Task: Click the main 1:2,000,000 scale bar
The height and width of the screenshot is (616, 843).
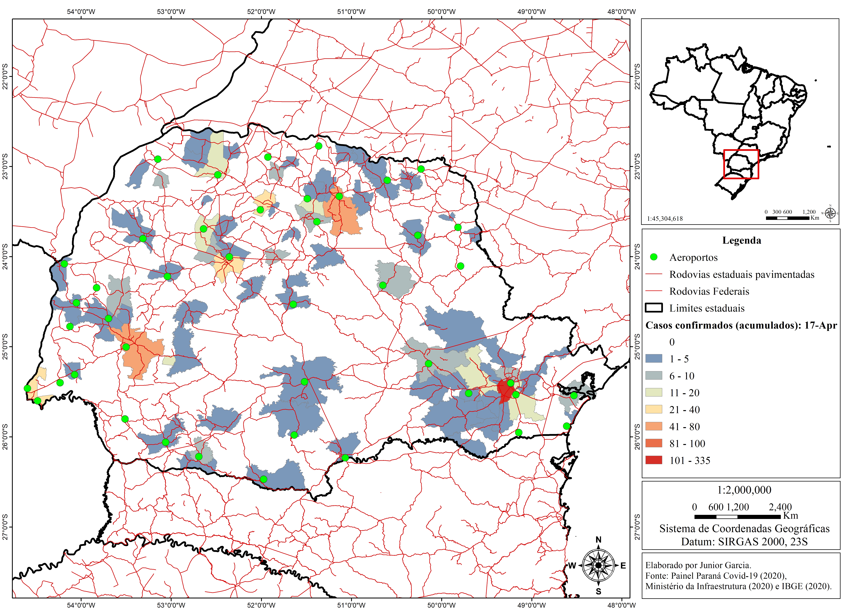Action: pyautogui.click(x=737, y=517)
